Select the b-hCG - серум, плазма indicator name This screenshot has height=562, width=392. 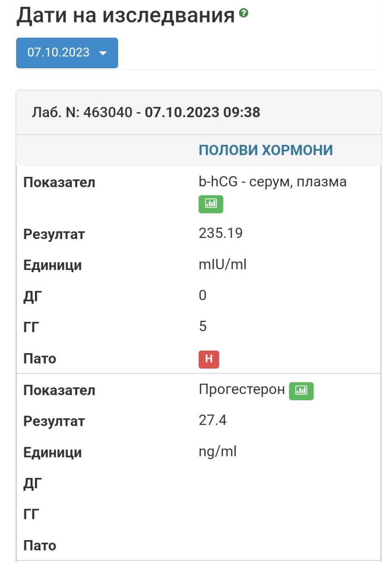point(272,182)
